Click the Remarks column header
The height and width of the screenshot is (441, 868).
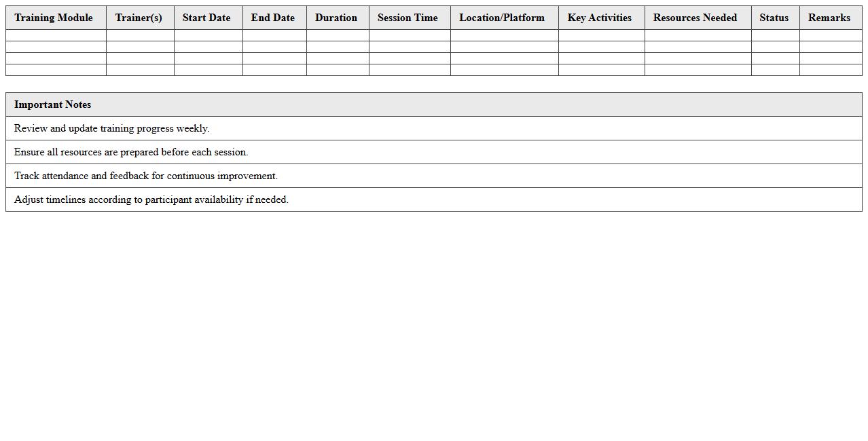[x=829, y=18]
